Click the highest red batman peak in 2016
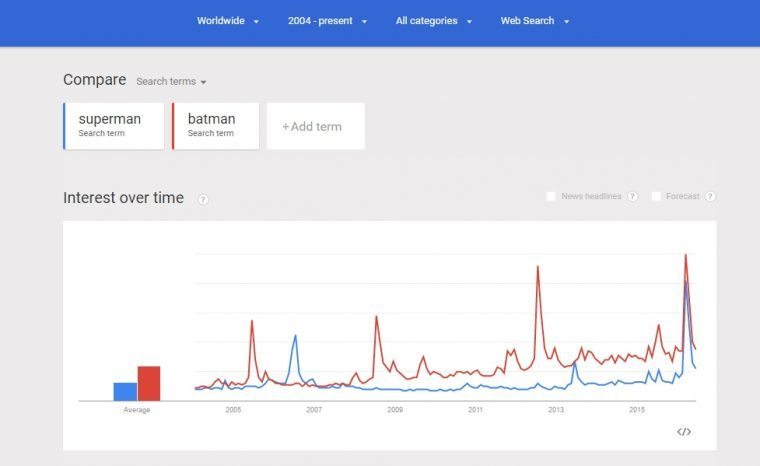Screen dimensions: 760x466 pyautogui.click(x=685, y=255)
